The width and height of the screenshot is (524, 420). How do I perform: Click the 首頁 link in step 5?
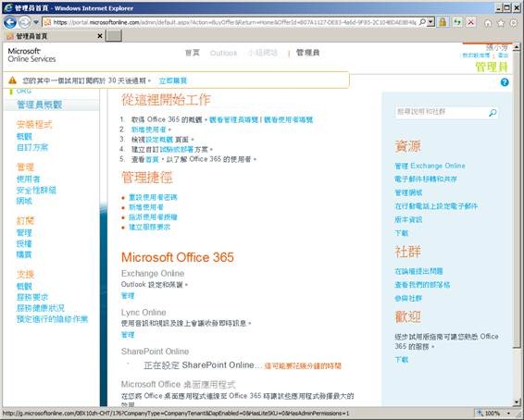pos(152,159)
